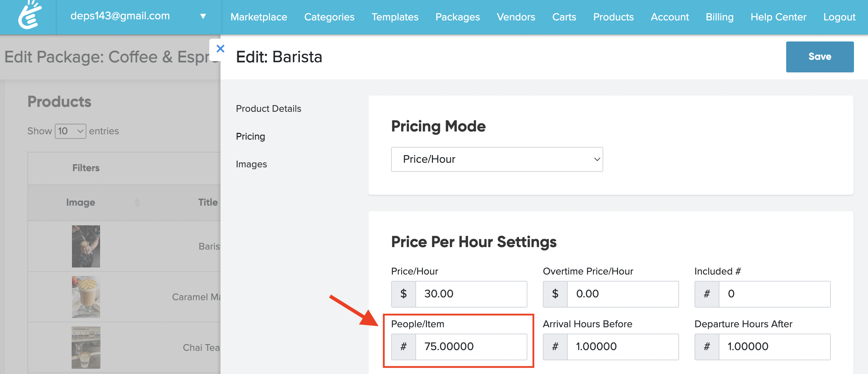
Task: Click the Arrival Hours Before field
Action: click(x=623, y=347)
